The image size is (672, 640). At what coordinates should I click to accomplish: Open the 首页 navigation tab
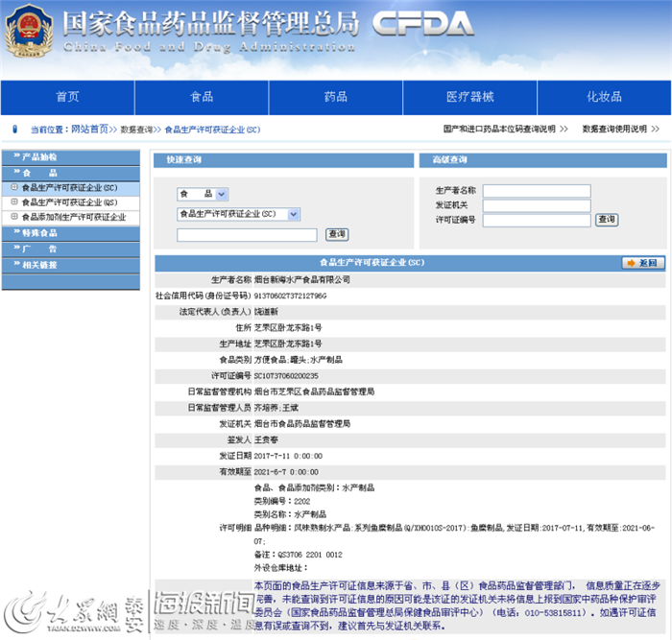click(67, 97)
